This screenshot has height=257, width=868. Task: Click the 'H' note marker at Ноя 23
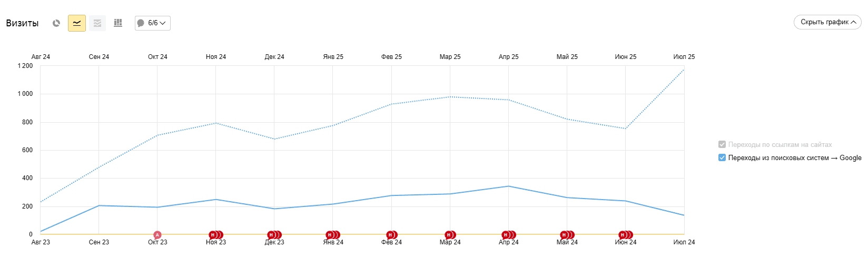pyautogui.click(x=213, y=235)
